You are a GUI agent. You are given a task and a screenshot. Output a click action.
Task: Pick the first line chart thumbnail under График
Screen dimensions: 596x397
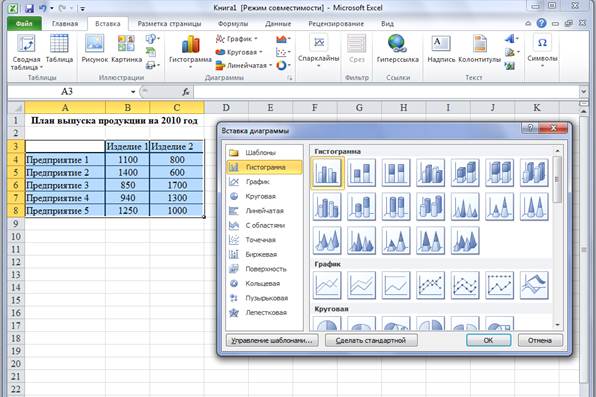click(327, 285)
